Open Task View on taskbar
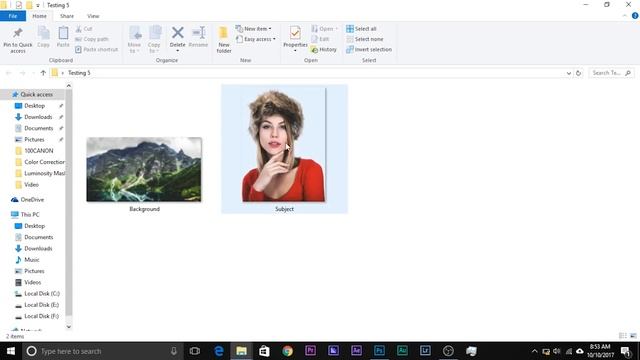Screen dimensions: 640x360 [195, 351]
